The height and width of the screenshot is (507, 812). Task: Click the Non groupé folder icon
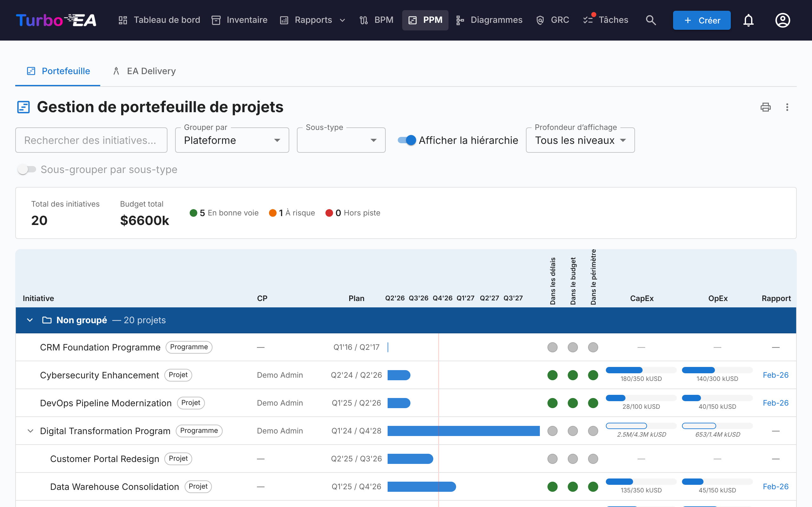point(47,320)
